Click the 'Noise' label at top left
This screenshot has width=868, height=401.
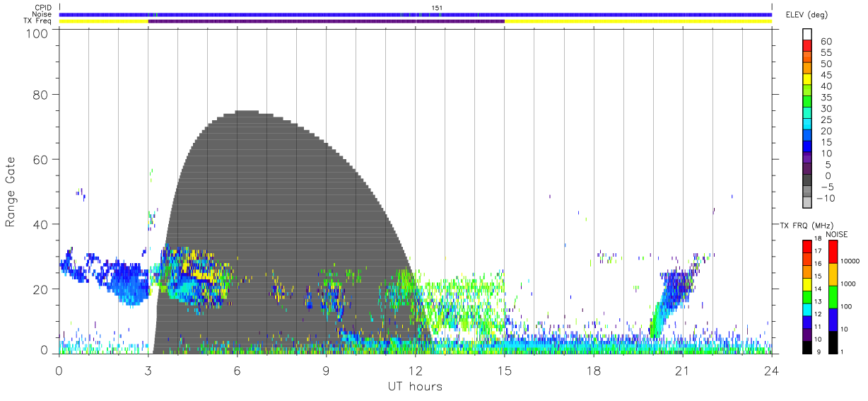(x=42, y=14)
